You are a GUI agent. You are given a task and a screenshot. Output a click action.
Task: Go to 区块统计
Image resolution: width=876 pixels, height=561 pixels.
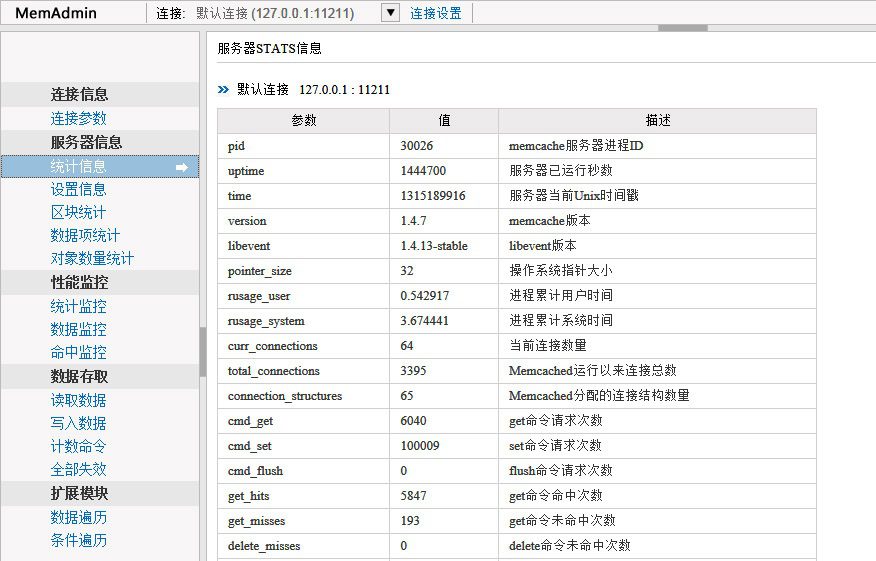(x=79, y=212)
